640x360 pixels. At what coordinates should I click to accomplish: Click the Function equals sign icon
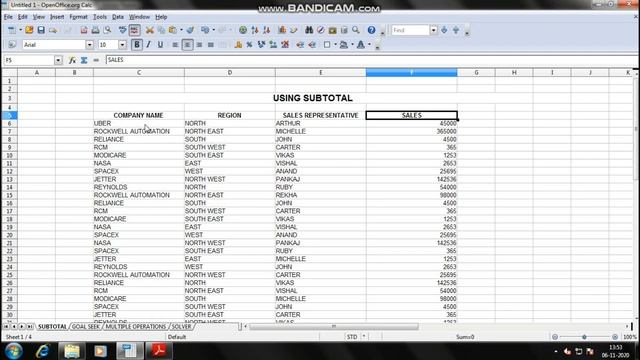click(x=96, y=60)
